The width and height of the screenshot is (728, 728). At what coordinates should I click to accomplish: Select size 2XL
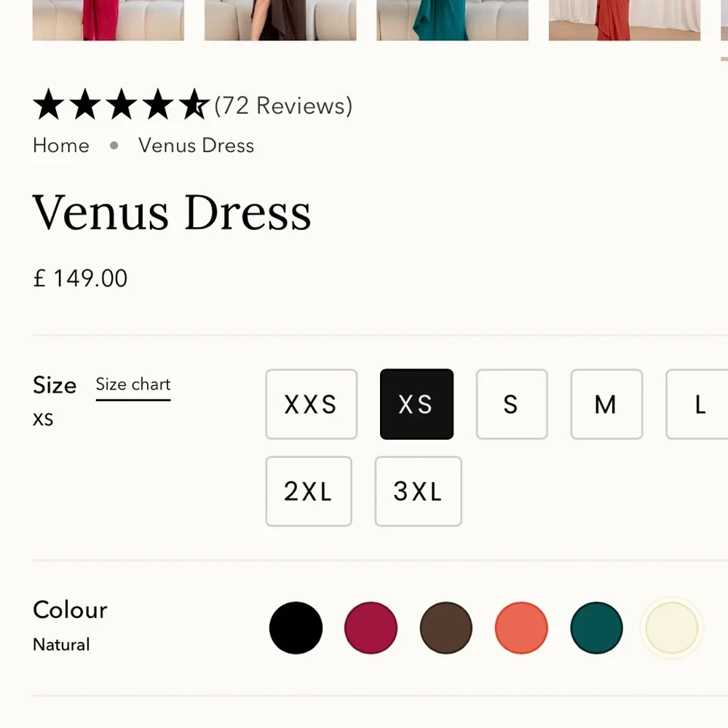[x=309, y=491]
